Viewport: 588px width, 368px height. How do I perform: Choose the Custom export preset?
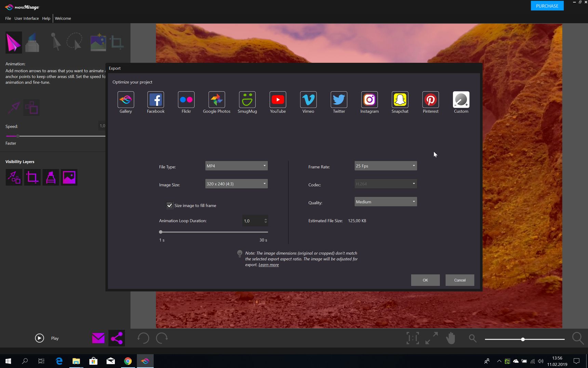[x=461, y=100]
